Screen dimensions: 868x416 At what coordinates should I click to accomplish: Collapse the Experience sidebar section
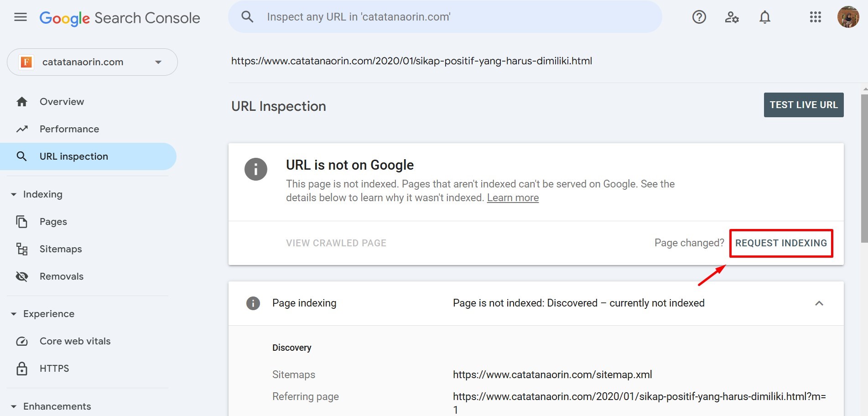click(x=14, y=314)
